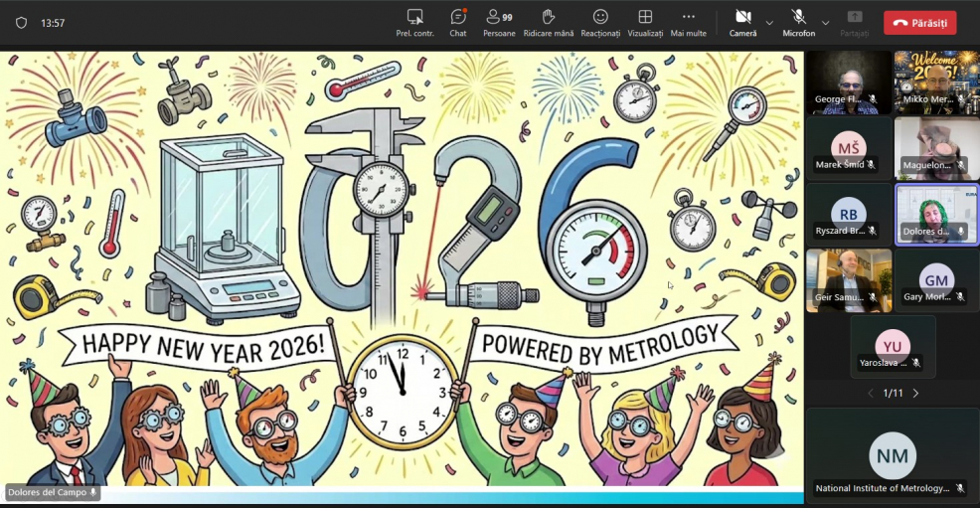The image size is (980, 508).
Task: Click mic icon on Dolores d... tile
Action: 961,232
